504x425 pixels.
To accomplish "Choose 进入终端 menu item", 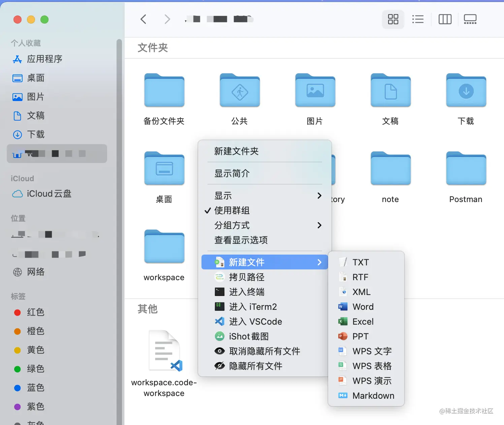I will (x=264, y=292).
